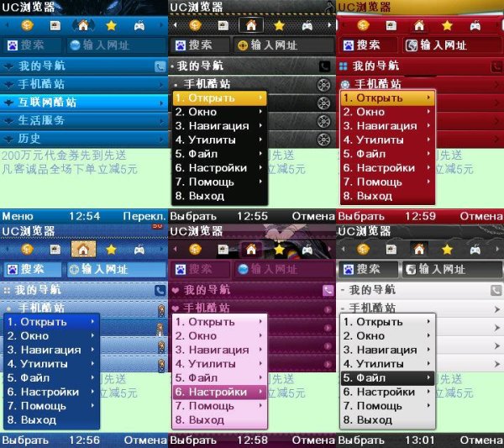Click the phone icon beside 我的导航 on the purple screen
This screenshot has width=504, height=448.
pos(328,291)
